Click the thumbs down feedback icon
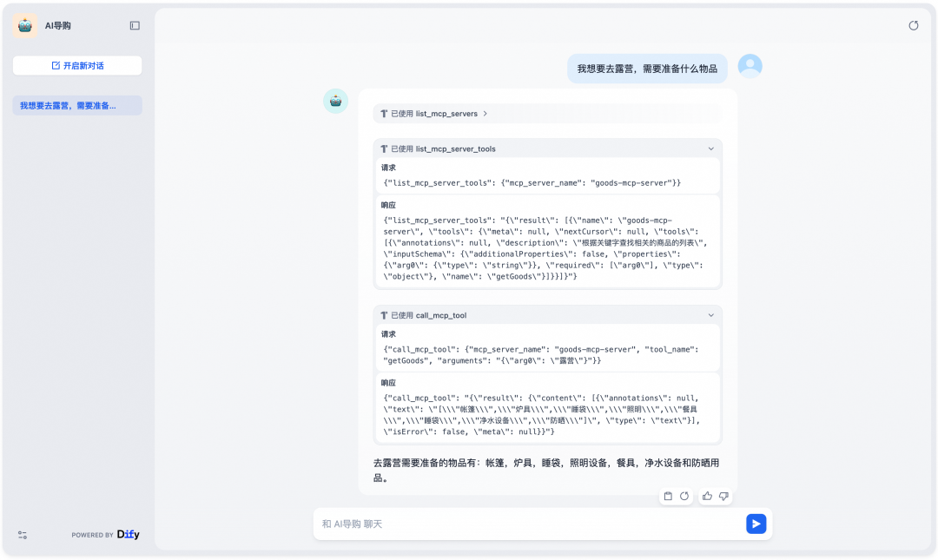 pos(723,496)
